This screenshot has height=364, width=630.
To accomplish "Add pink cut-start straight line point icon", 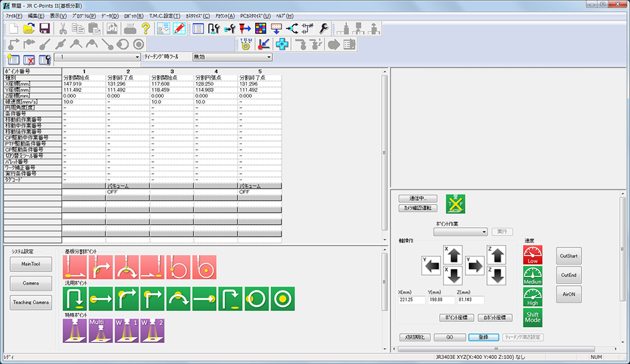I will [75, 267].
